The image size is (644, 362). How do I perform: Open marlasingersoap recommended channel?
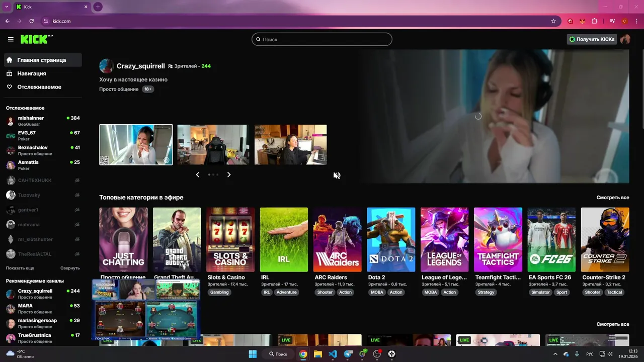click(x=43, y=323)
